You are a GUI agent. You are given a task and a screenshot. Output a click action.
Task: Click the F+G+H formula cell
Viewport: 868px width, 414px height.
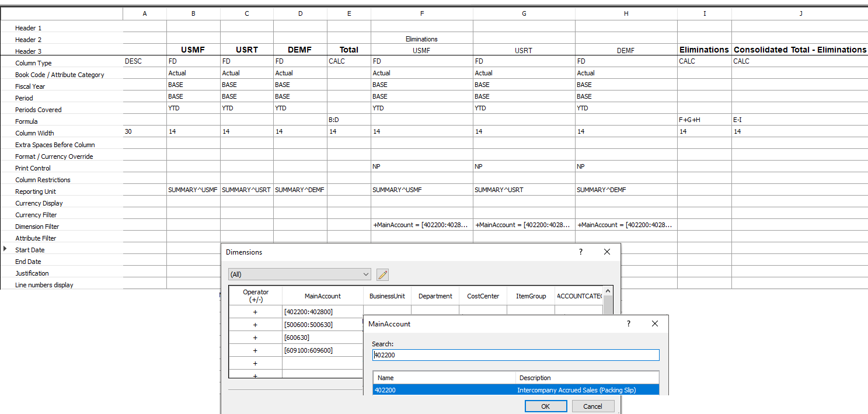(x=705, y=120)
